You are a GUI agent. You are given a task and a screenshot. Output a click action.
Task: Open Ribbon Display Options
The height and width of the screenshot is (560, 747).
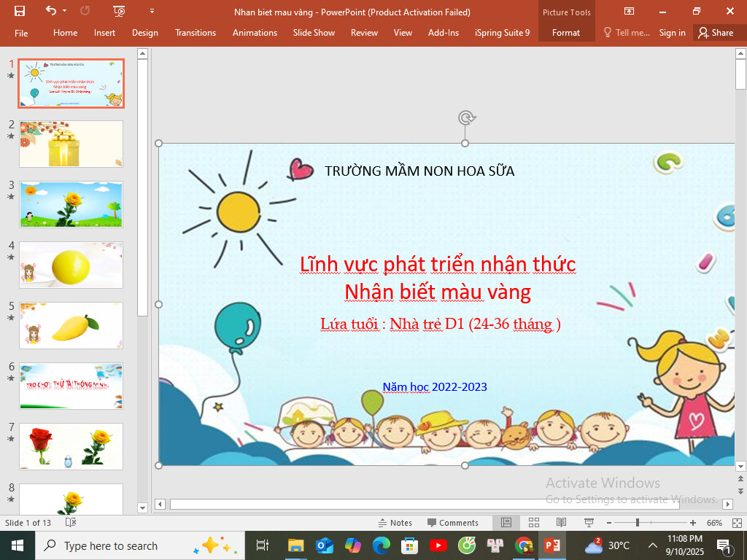coord(629,11)
